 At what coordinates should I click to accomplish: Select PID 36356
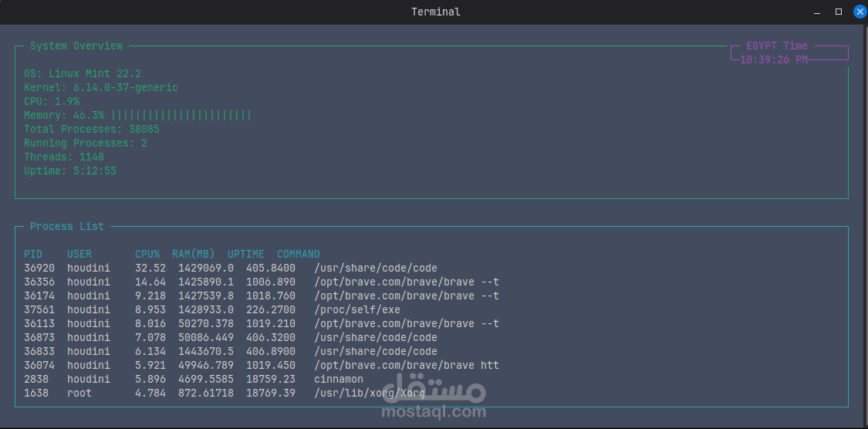pos(39,282)
